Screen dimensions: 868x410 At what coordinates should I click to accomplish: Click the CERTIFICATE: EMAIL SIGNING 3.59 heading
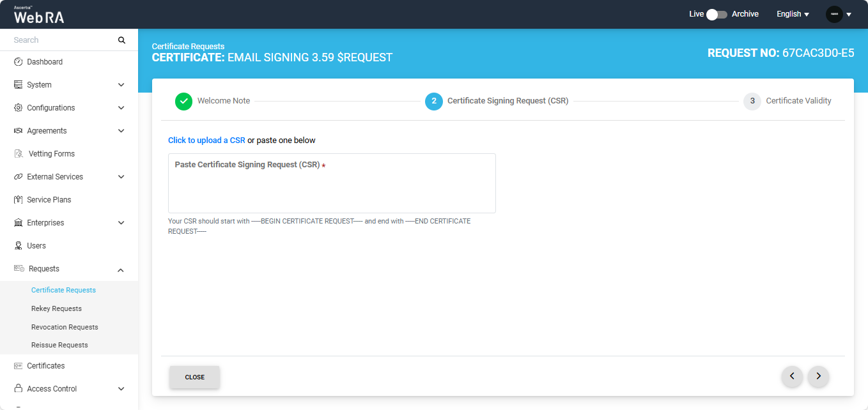point(272,57)
